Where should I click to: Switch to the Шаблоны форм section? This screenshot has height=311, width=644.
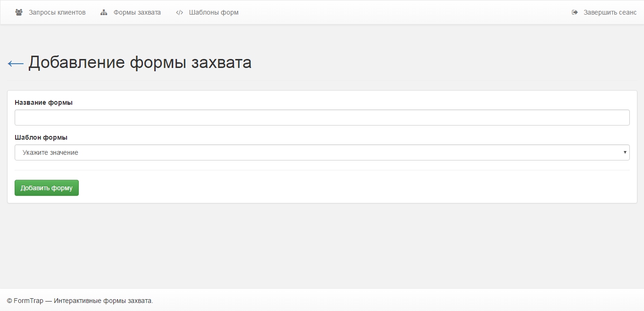(214, 13)
